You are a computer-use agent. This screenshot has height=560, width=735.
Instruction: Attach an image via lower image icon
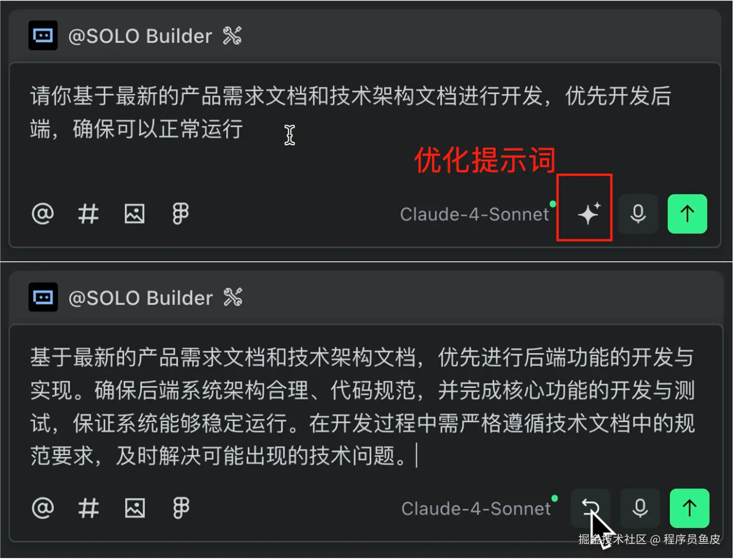(135, 508)
